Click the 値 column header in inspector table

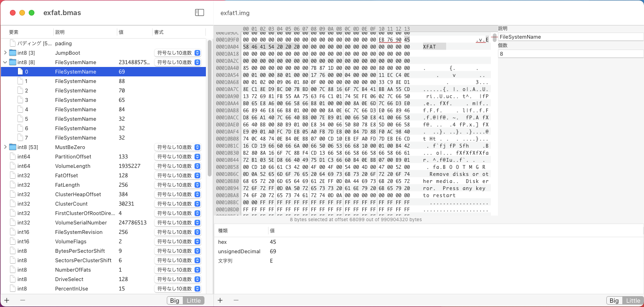point(456,231)
